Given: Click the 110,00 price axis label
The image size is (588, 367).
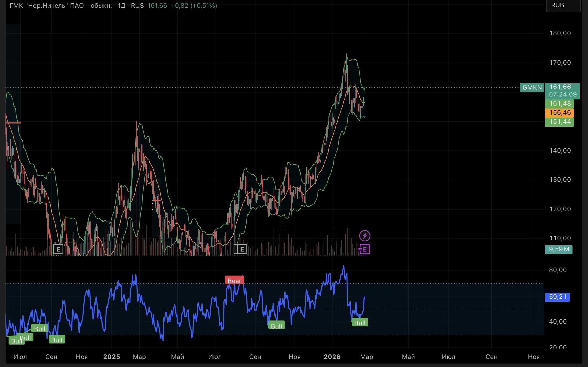Looking at the screenshot, I should [560, 238].
